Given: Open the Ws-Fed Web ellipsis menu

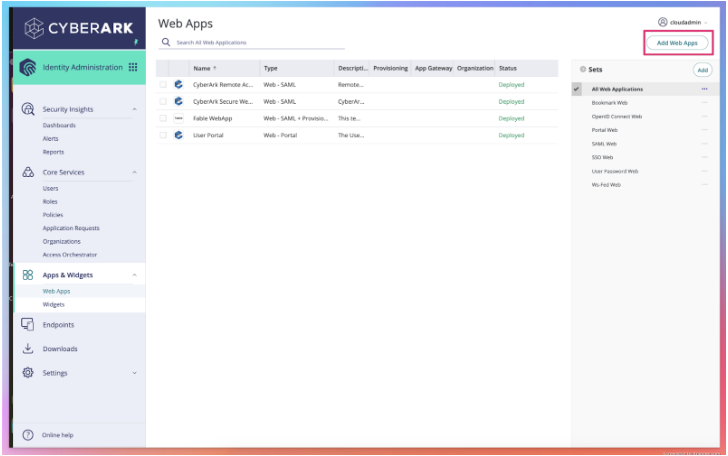Looking at the screenshot, I should [x=704, y=184].
